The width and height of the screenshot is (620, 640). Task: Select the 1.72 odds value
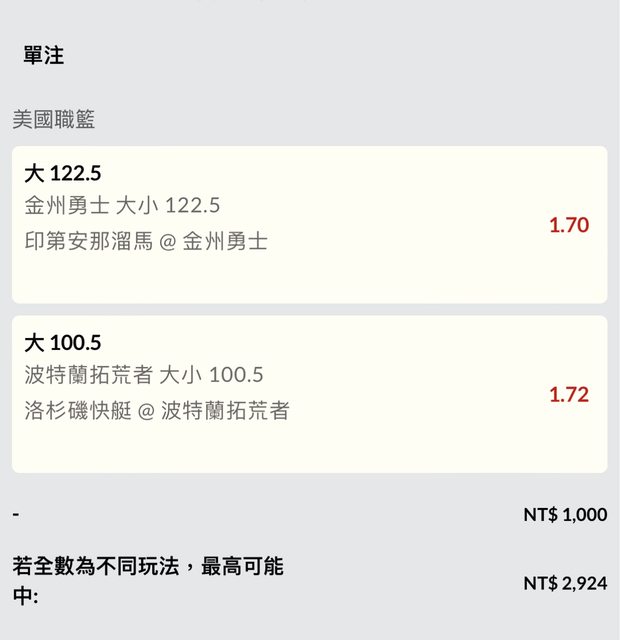click(568, 394)
